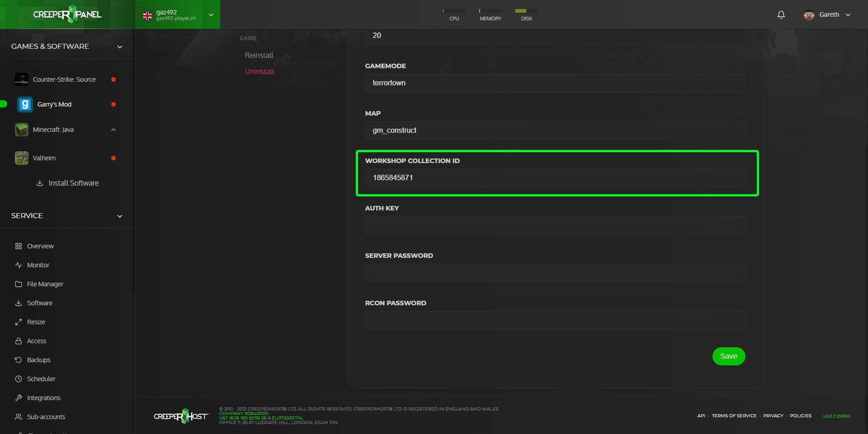Viewport: 868px width, 434px height.
Task: Go to File Manager
Action: [x=45, y=284]
